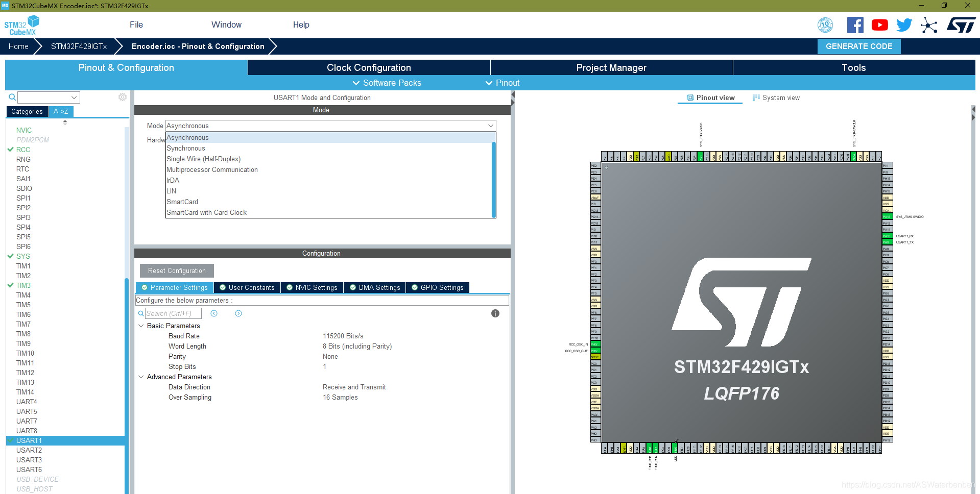Click the Reset Configuration button
This screenshot has height=494, width=980.
click(x=177, y=270)
